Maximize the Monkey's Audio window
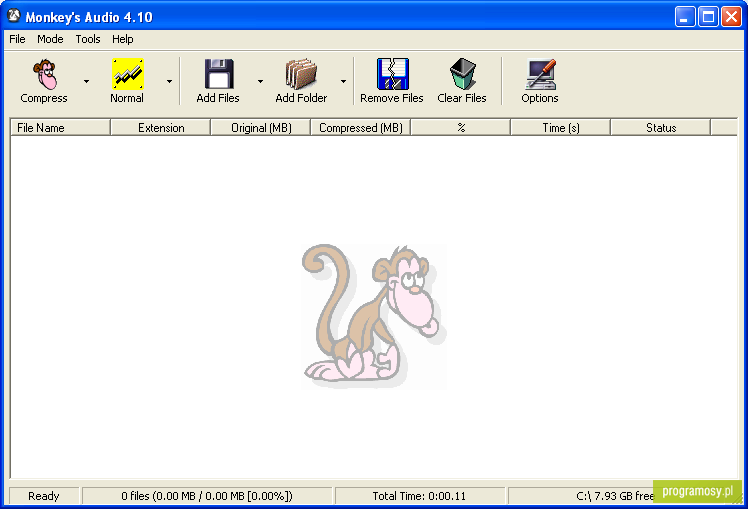Screen dimensions: 748x509 (708, 17)
